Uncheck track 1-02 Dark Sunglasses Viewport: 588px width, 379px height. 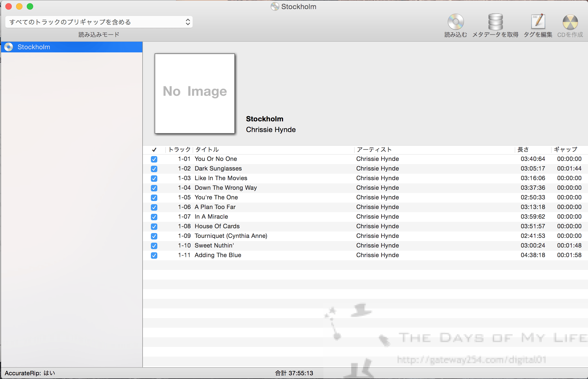[x=154, y=169]
